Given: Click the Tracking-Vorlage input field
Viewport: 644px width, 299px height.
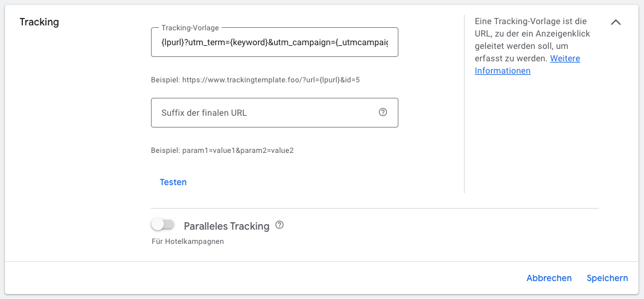Looking at the screenshot, I should [x=274, y=42].
